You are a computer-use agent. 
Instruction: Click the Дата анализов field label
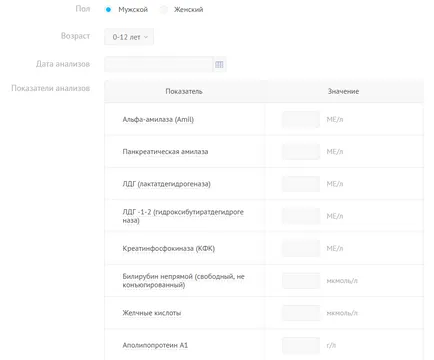pos(63,64)
